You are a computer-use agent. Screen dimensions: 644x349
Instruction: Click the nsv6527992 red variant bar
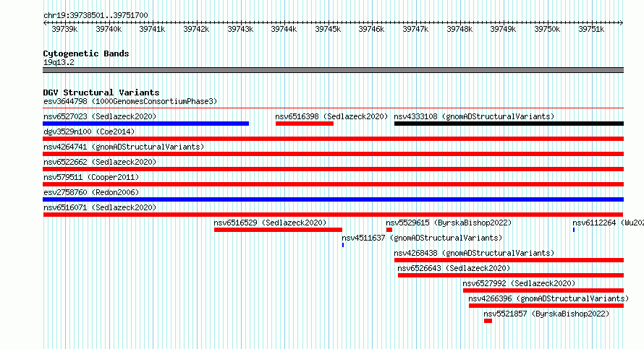(543, 290)
